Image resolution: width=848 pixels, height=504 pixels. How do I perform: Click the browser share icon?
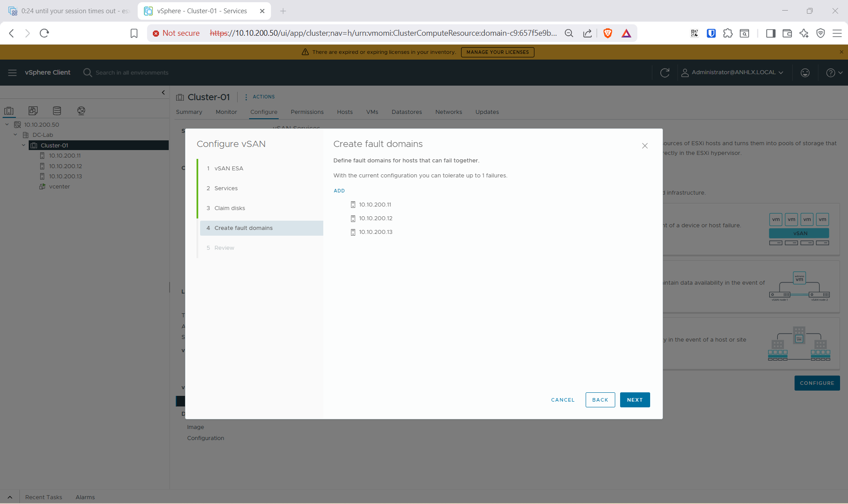pos(587,33)
